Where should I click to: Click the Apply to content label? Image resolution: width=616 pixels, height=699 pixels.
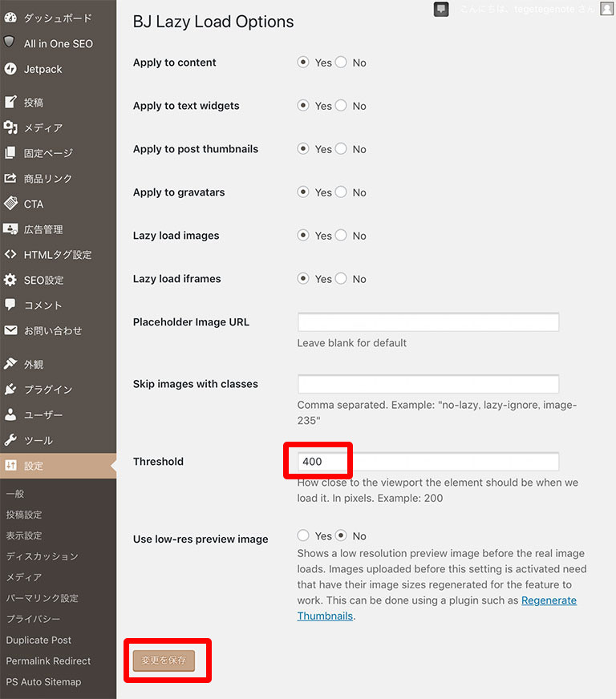coord(174,63)
